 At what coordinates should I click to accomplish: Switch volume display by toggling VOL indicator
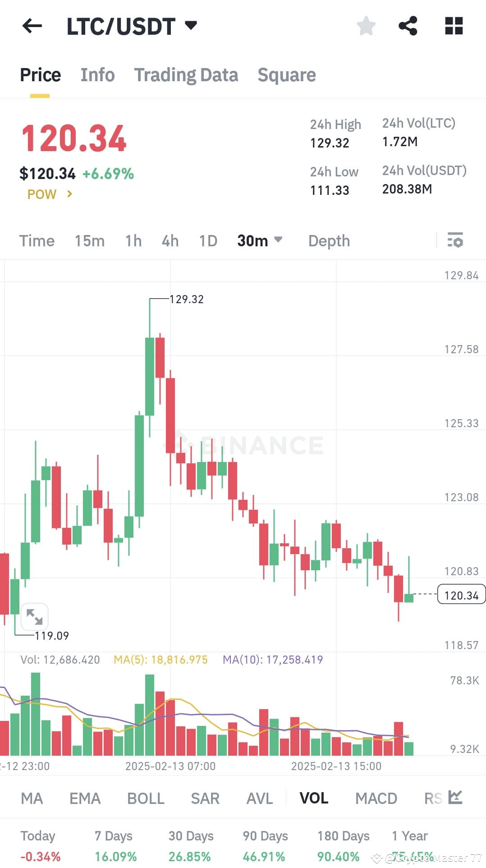[313, 798]
